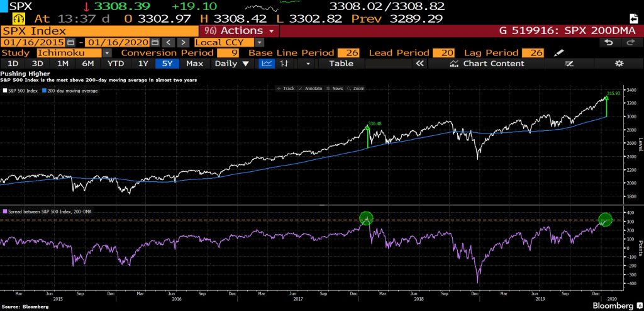Click the 2018 green circle marker on spread
This screenshot has width=644, height=311.
pyautogui.click(x=366, y=219)
